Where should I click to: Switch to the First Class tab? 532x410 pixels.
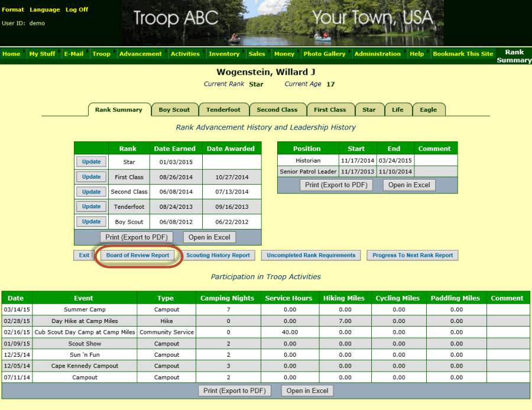[x=330, y=109]
